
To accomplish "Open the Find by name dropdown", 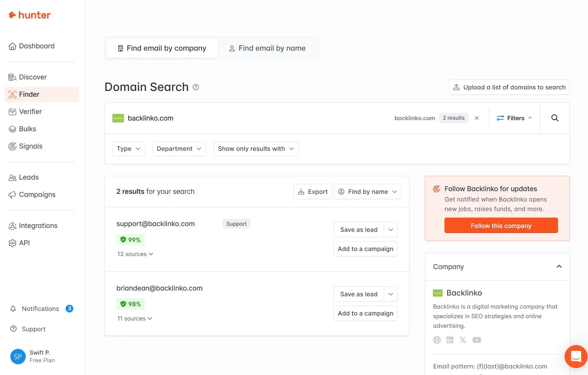I will (368, 192).
